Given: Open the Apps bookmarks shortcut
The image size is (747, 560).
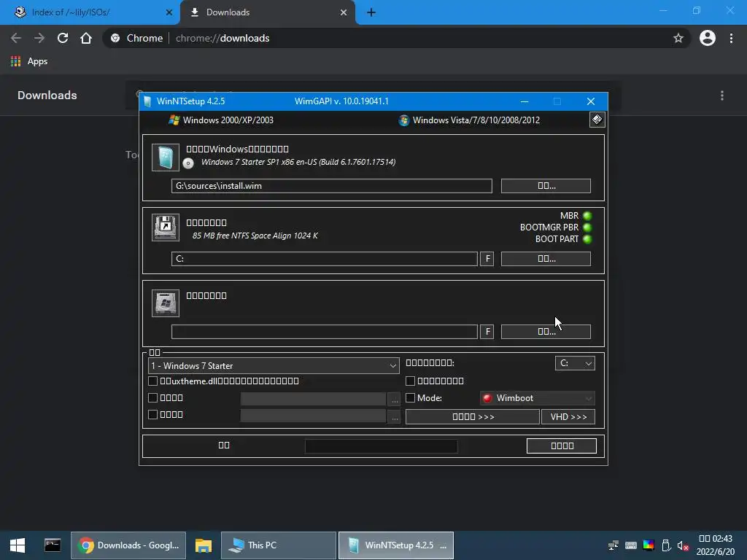Looking at the screenshot, I should [x=29, y=61].
